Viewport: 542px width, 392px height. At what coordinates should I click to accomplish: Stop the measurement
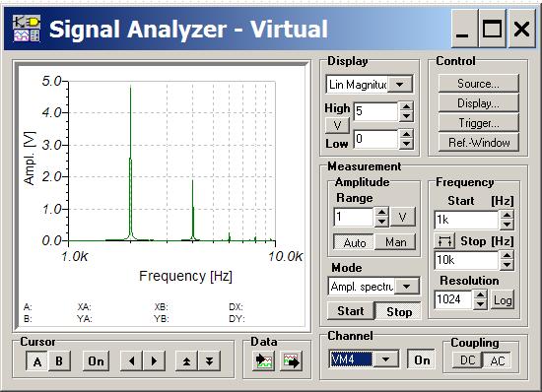pyautogui.click(x=398, y=311)
